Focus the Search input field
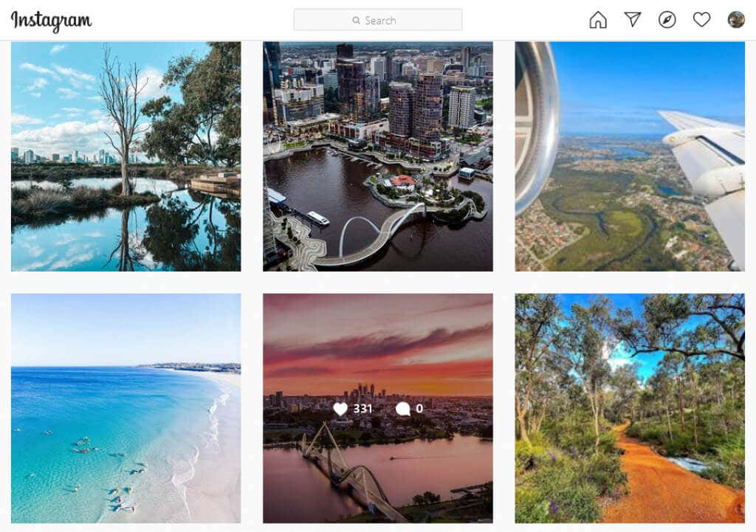The height and width of the screenshot is (532, 756). pyautogui.click(x=378, y=20)
